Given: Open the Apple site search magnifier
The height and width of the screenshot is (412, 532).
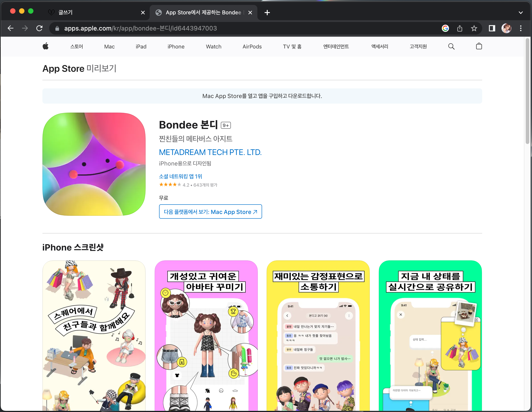Looking at the screenshot, I should pos(451,46).
